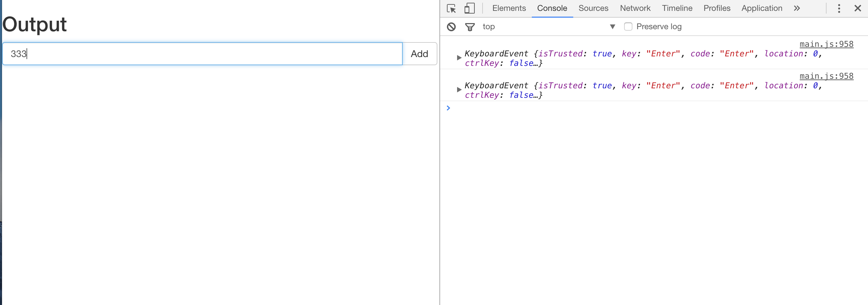Enable the Preserve log checkbox
Screen dimensions: 868x305
[x=628, y=27]
